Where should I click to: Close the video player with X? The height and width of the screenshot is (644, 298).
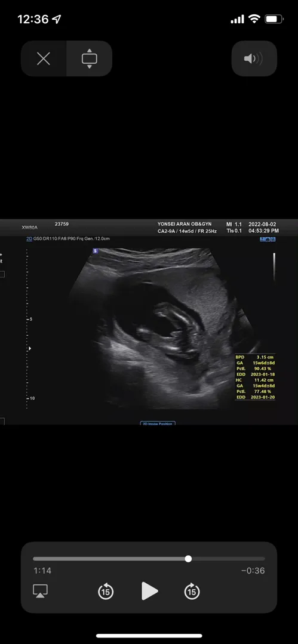[44, 58]
